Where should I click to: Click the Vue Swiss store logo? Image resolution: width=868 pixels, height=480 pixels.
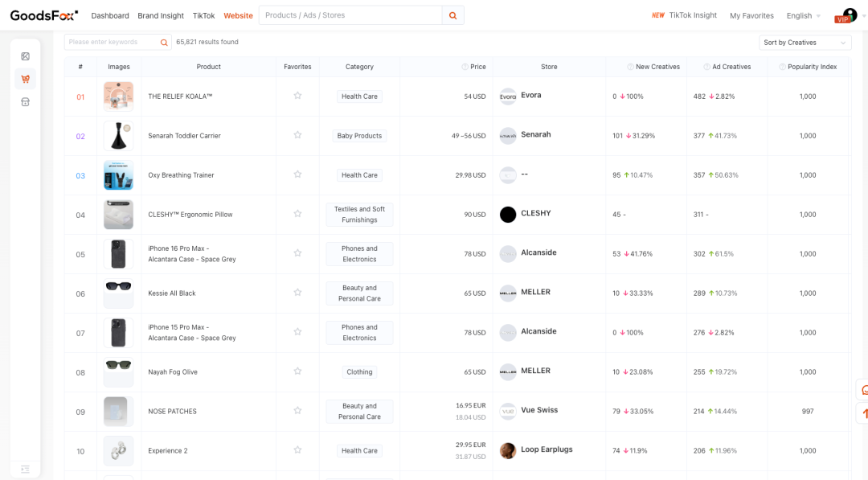tap(508, 412)
